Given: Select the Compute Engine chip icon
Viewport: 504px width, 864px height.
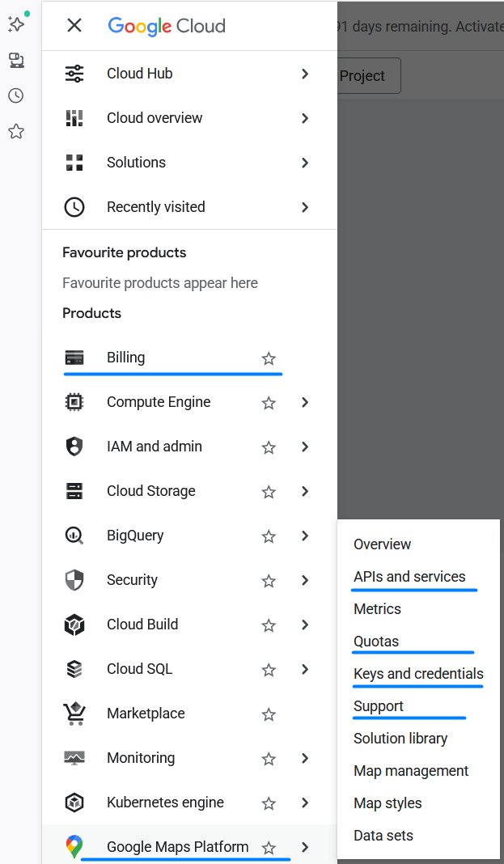Looking at the screenshot, I should point(74,402).
